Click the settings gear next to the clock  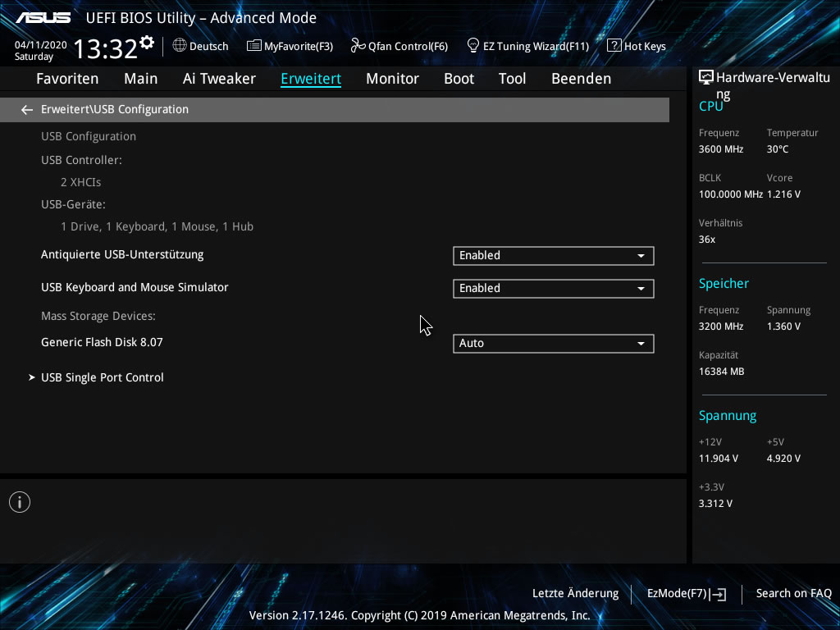pyautogui.click(x=147, y=43)
